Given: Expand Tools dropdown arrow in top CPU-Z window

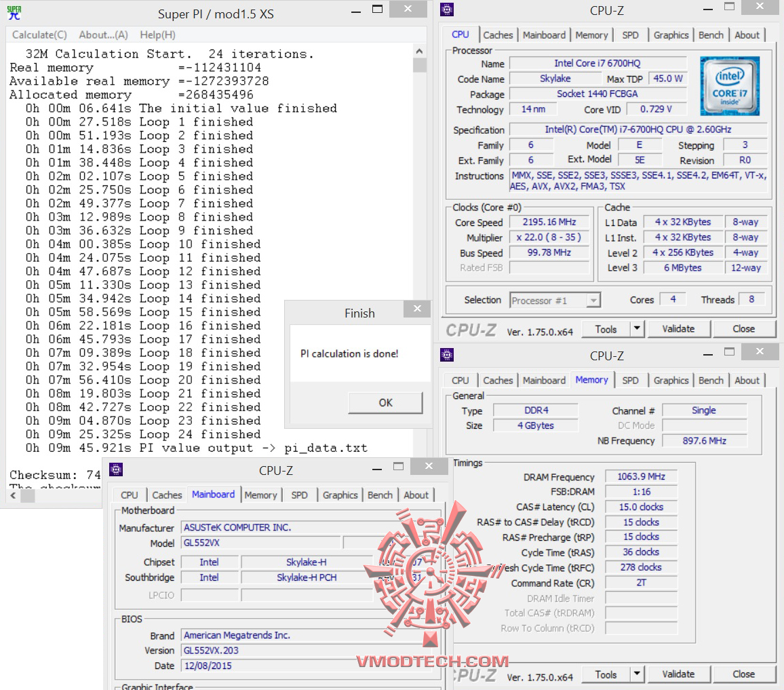Looking at the screenshot, I should click(637, 329).
